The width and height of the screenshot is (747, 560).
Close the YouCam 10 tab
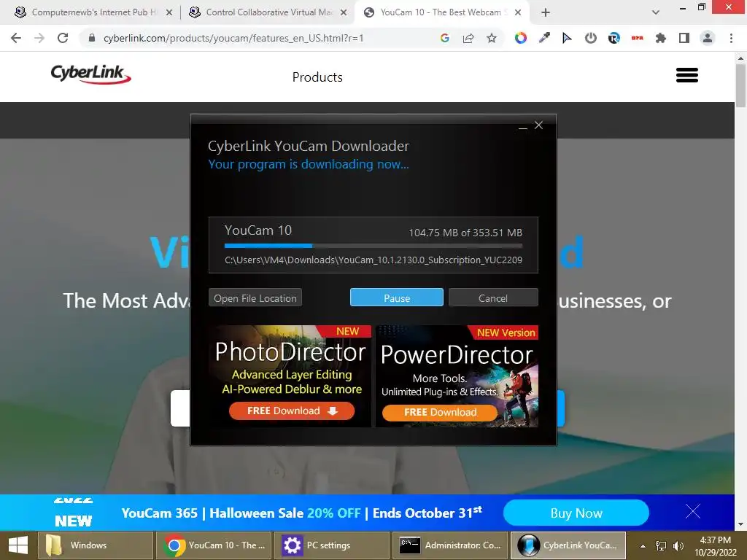click(x=518, y=12)
